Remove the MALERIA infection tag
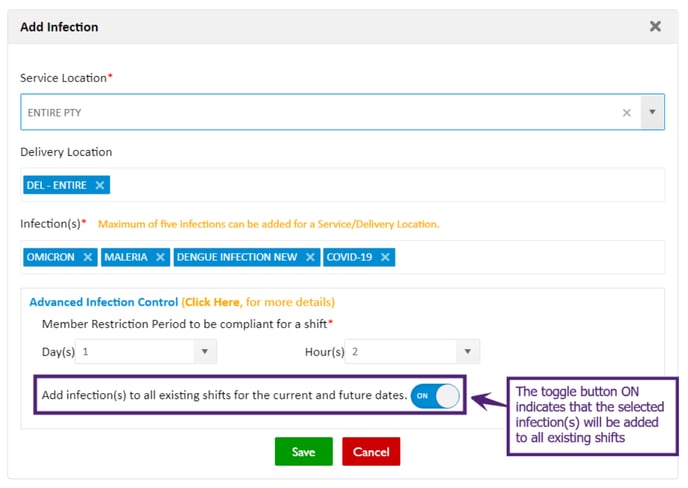The width and height of the screenshot is (688, 488). pyautogui.click(x=160, y=257)
